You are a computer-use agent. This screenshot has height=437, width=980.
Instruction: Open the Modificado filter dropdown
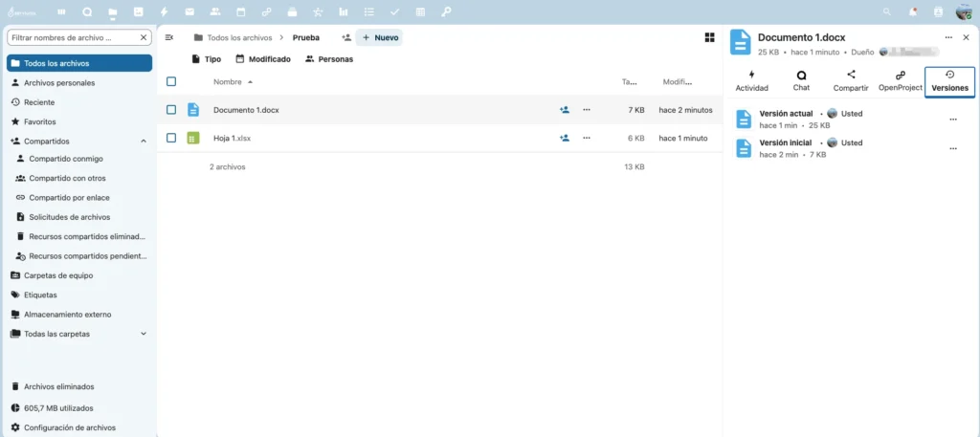coord(263,59)
